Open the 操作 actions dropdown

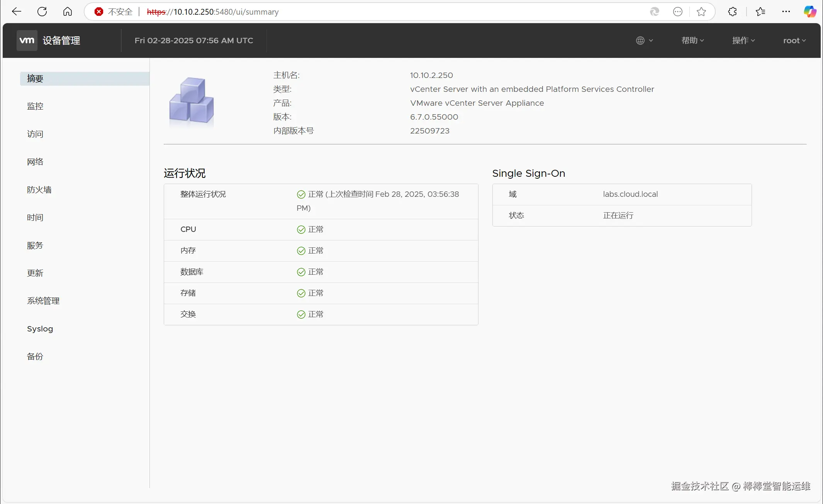click(x=743, y=41)
